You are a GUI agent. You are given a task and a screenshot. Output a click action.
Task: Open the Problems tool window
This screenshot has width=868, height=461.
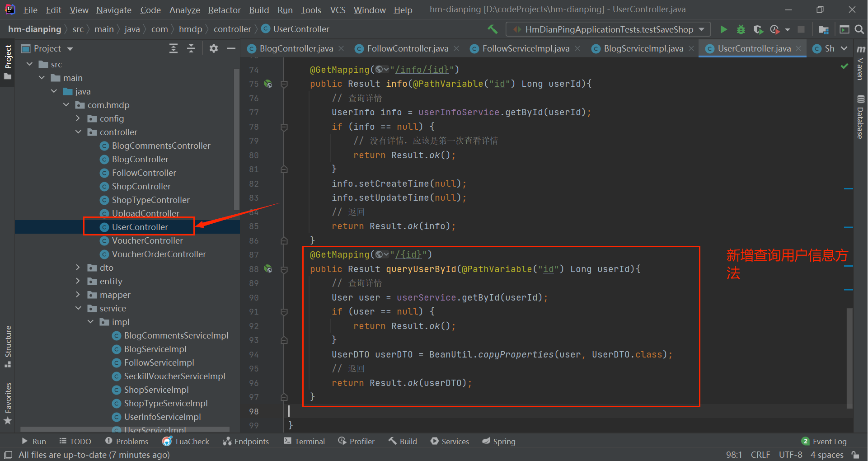[127, 442]
